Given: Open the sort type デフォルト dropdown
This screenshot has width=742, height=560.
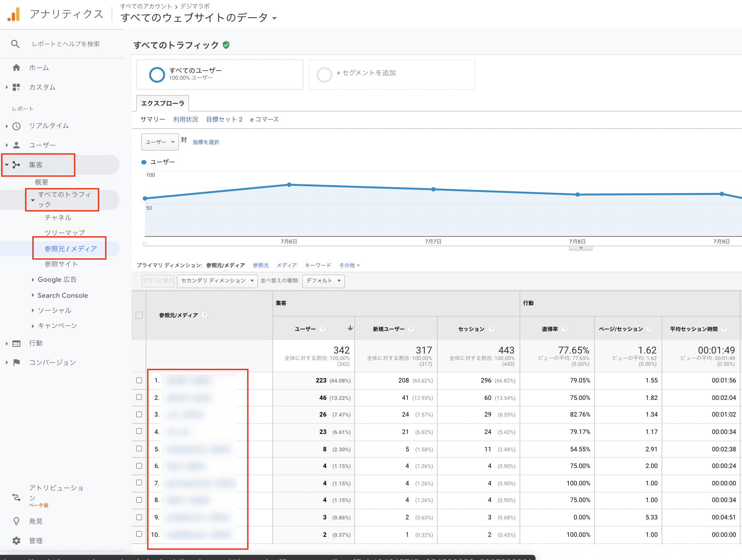Looking at the screenshot, I should click(x=323, y=281).
